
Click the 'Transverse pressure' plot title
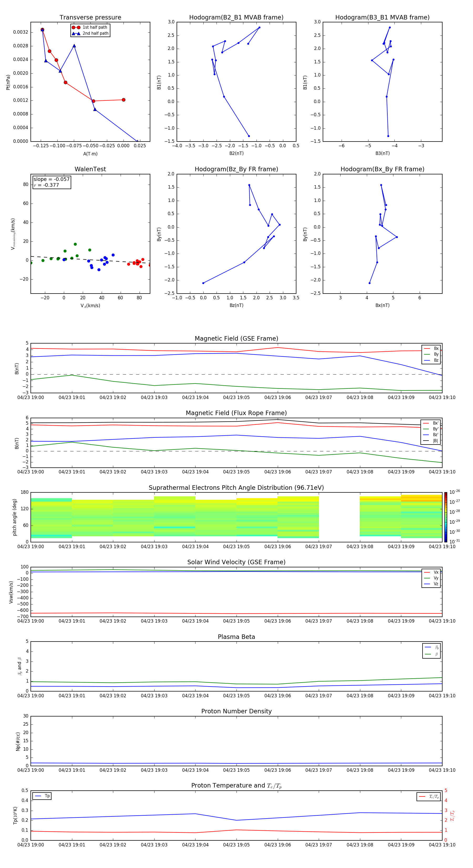click(x=90, y=18)
